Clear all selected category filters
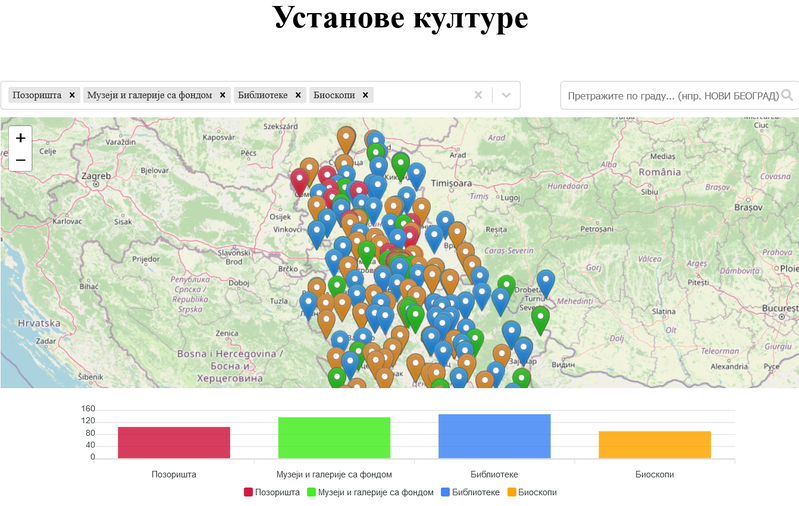 (478, 95)
